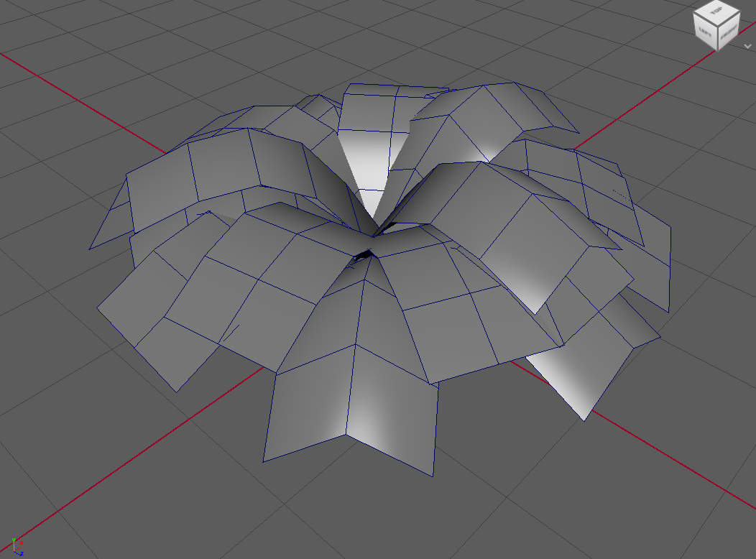Click the TOP face of the ViewCube
This screenshot has width=756, height=559.
[716, 11]
